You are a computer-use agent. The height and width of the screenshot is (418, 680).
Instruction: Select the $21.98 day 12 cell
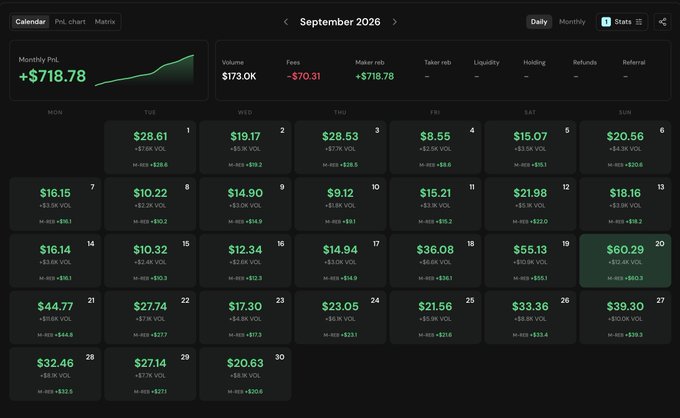[x=530, y=204]
